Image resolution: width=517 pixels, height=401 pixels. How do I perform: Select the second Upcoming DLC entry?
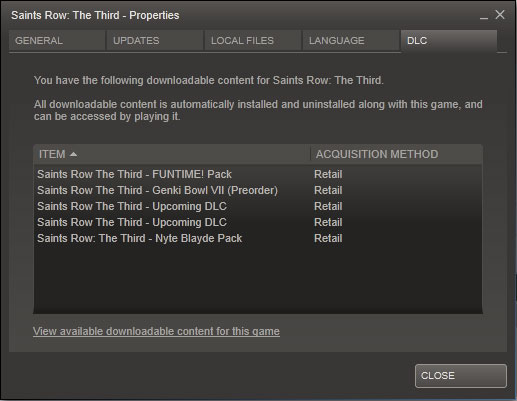click(258, 222)
